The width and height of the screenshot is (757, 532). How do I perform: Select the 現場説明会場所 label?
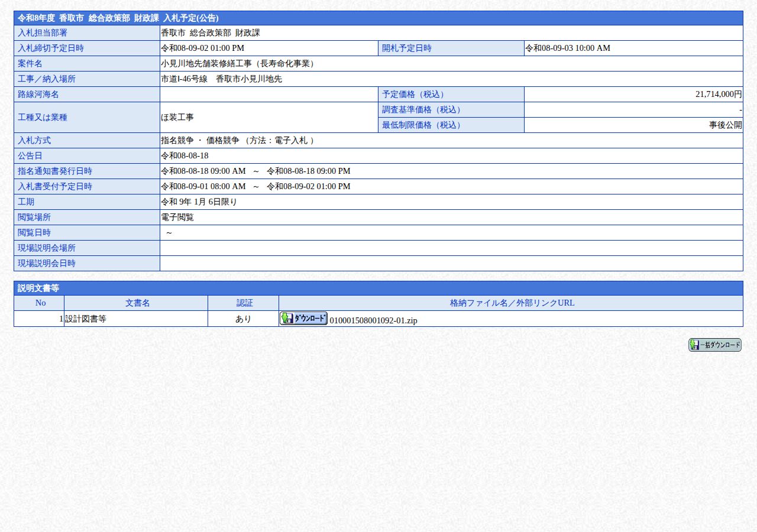click(87, 248)
